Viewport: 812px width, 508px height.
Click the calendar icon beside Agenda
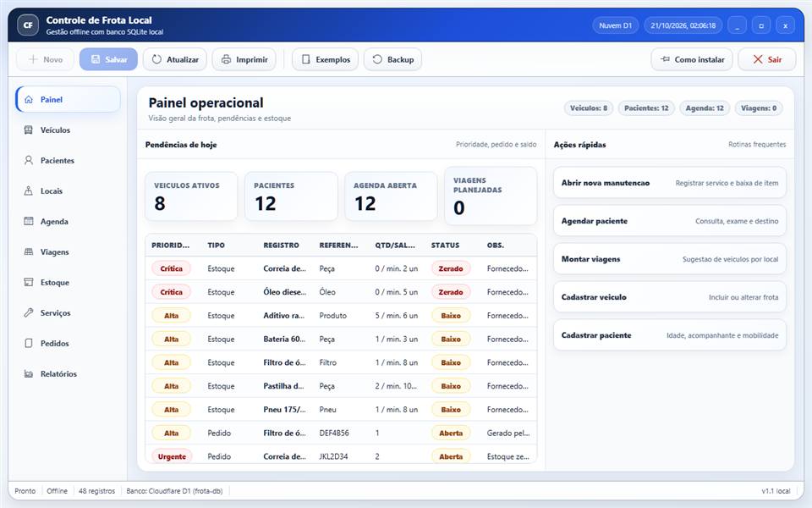point(29,221)
